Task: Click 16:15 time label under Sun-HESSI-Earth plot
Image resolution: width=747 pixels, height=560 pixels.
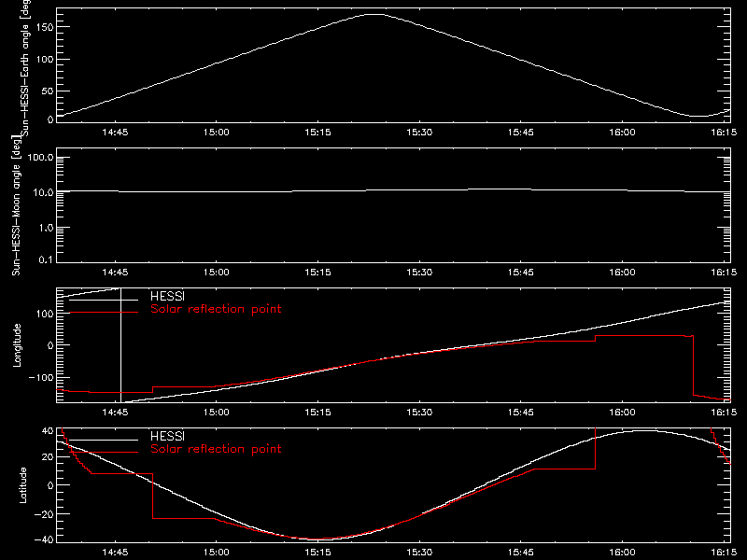Action: (724, 133)
